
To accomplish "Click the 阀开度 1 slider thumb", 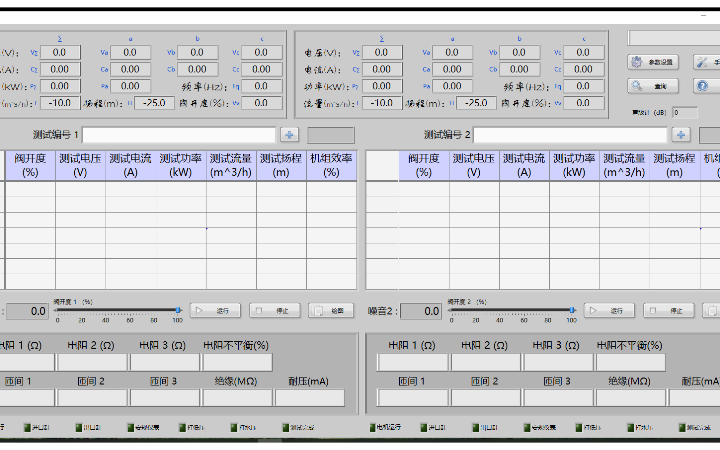I will point(178,310).
